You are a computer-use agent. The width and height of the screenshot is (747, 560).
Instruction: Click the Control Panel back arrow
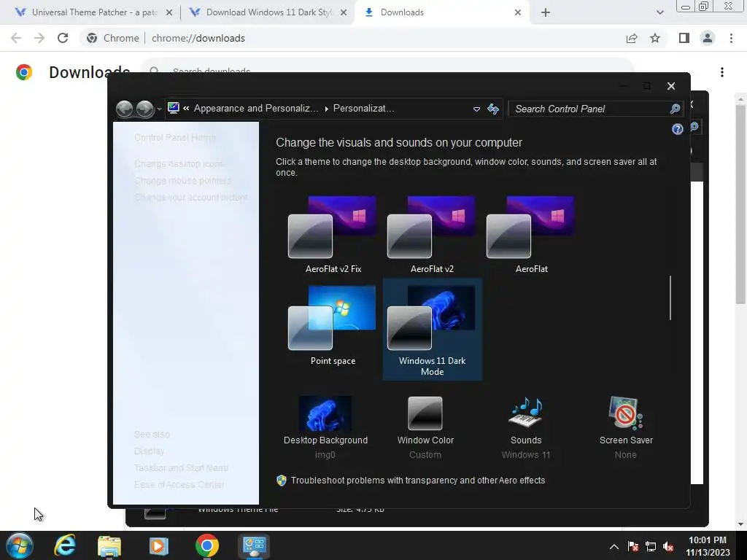coord(124,109)
